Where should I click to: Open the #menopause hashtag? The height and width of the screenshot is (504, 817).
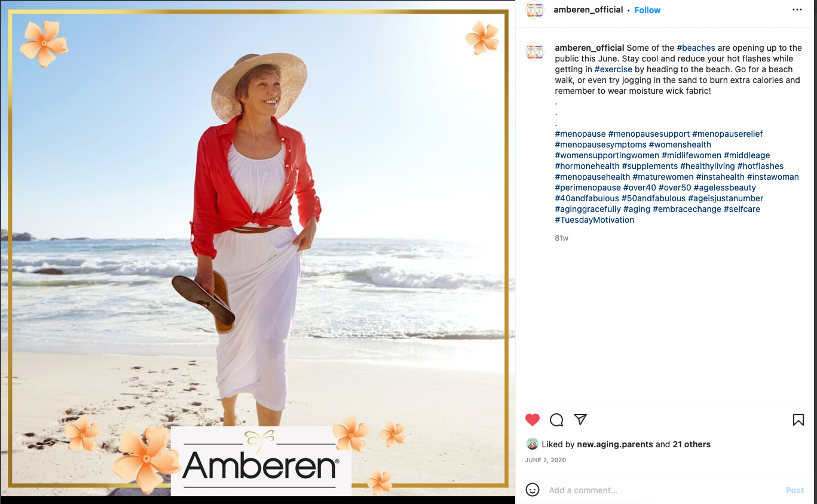point(580,134)
